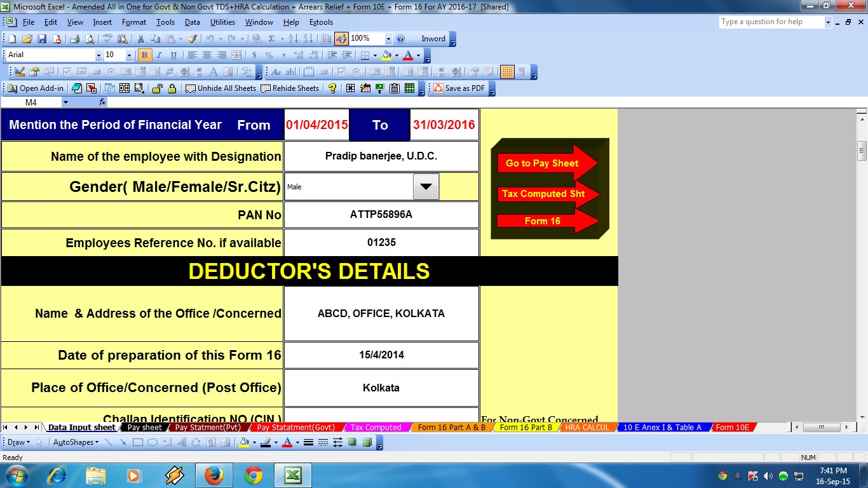Image resolution: width=868 pixels, height=488 pixels.
Task: Expand the Name Box dropdown arrow
Action: coord(65,102)
